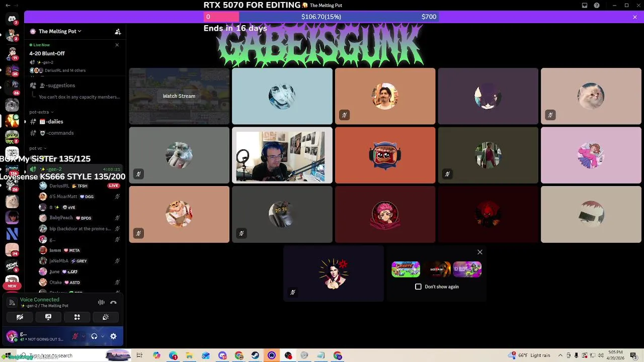
Task: Disconnect from the voice channel
Action: [x=113, y=302]
